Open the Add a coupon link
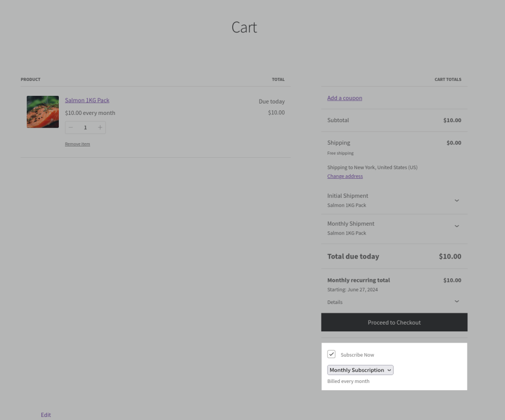This screenshot has width=505, height=420. [x=345, y=98]
